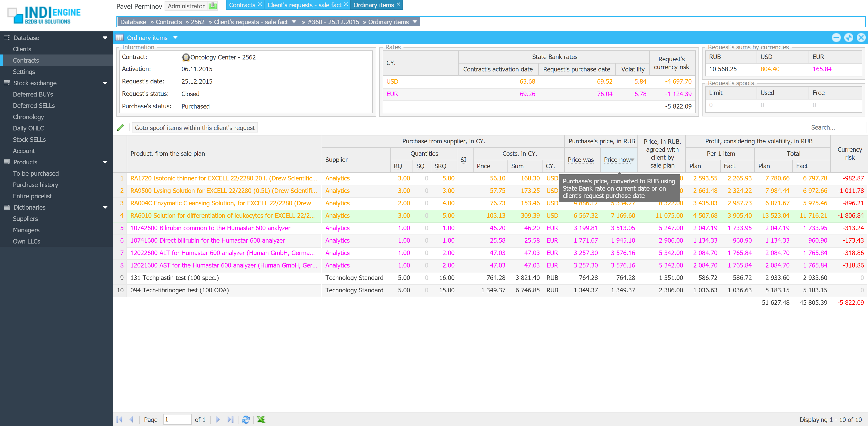868x426 pixels.
Task: Click the refresh icon in pager
Action: (246, 420)
